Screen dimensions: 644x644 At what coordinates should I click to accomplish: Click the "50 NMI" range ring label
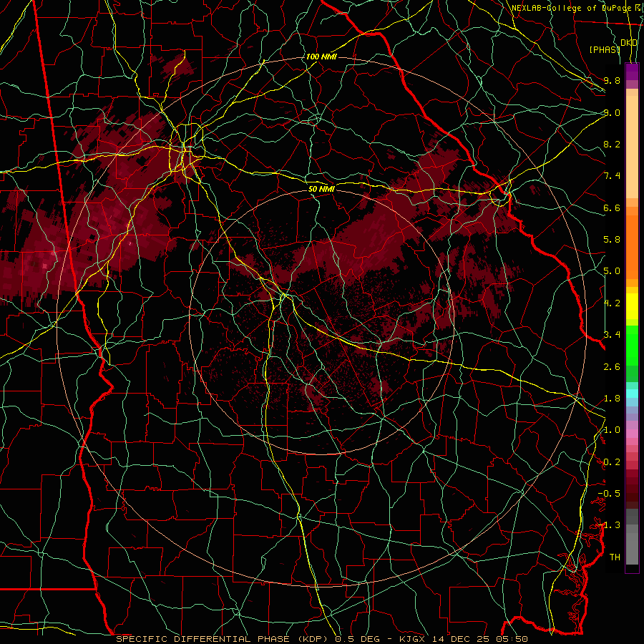pos(321,189)
